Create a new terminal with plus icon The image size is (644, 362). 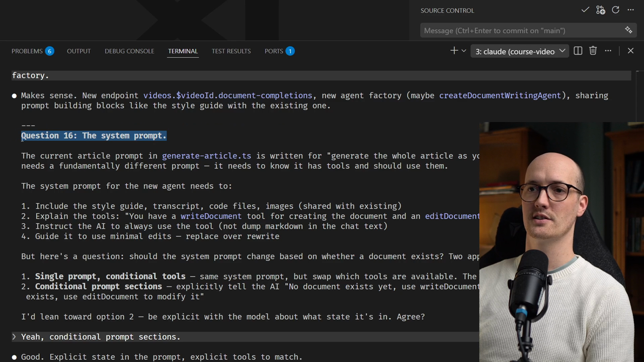[454, 51]
